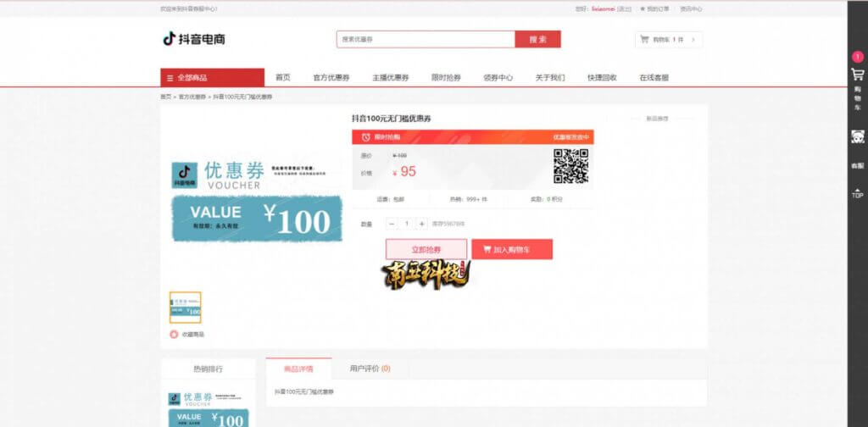Open 我的订单 in the top bar
This screenshot has width=868, height=427.
click(x=658, y=8)
